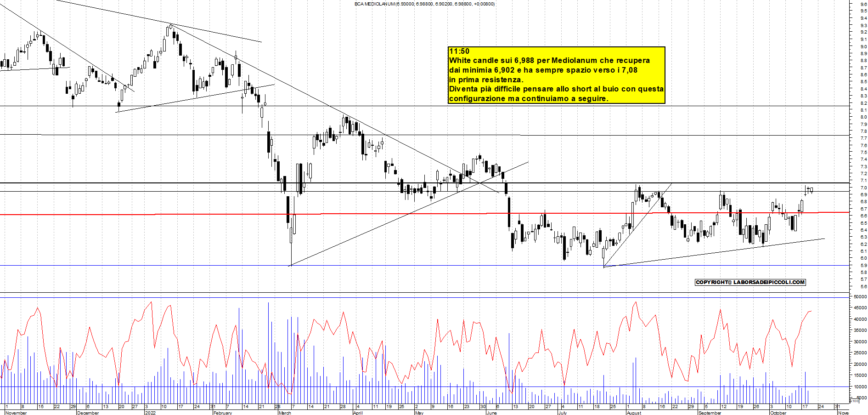Click the text 'in prima resistenza.'
868x415 pixels.
click(486, 80)
